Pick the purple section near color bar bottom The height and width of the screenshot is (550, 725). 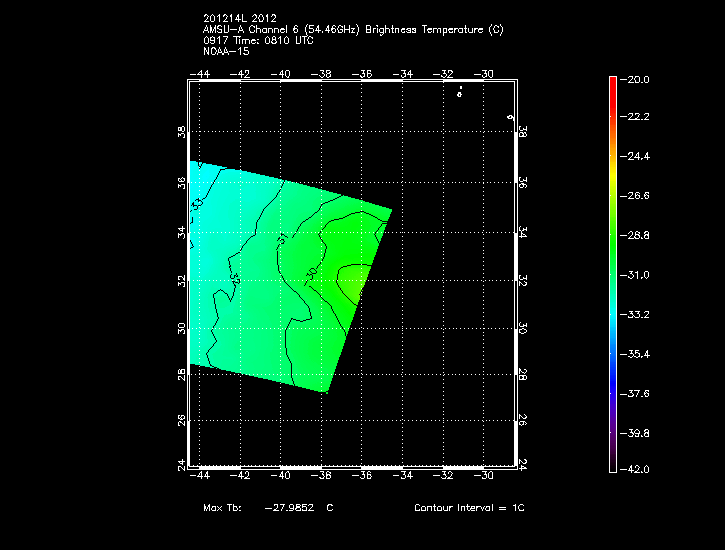(612, 440)
